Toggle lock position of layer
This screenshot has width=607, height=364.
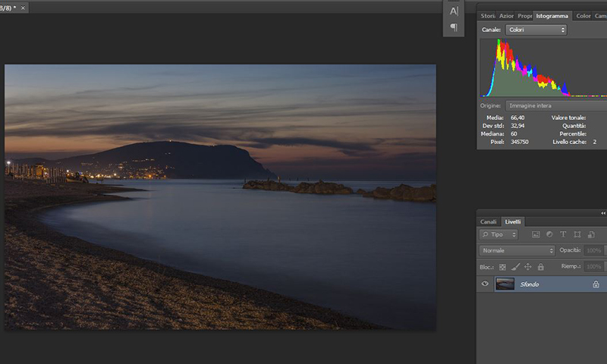coord(528,267)
